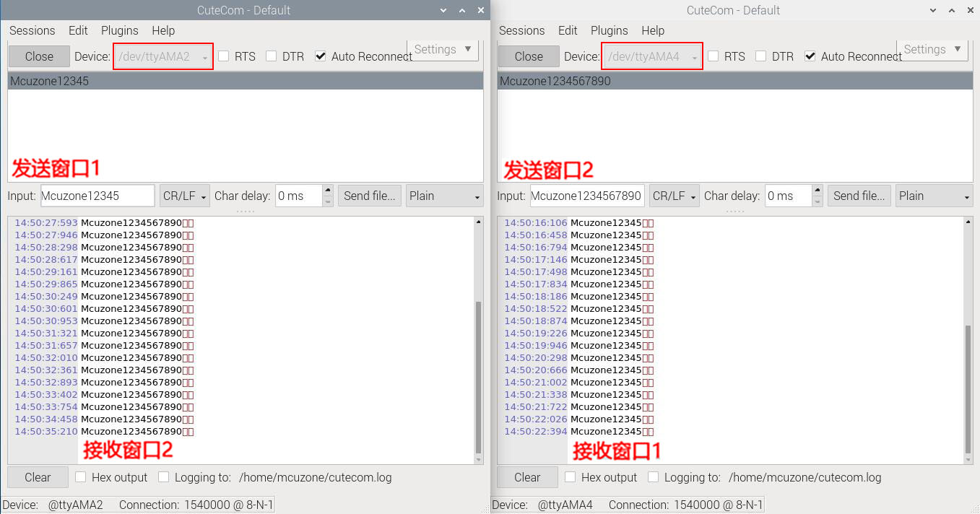Click splitter handle dots in right window

point(735,212)
